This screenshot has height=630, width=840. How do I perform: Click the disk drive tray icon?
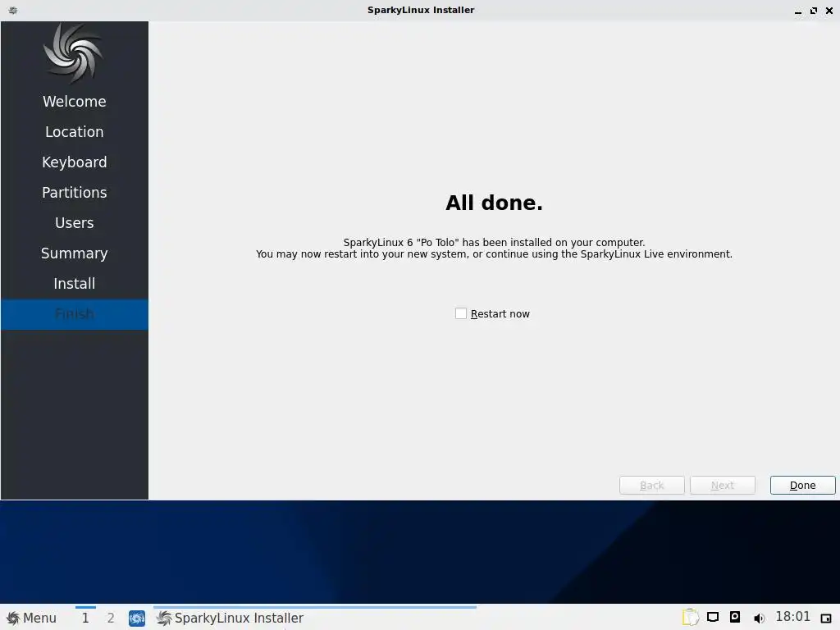pyautogui.click(x=735, y=617)
